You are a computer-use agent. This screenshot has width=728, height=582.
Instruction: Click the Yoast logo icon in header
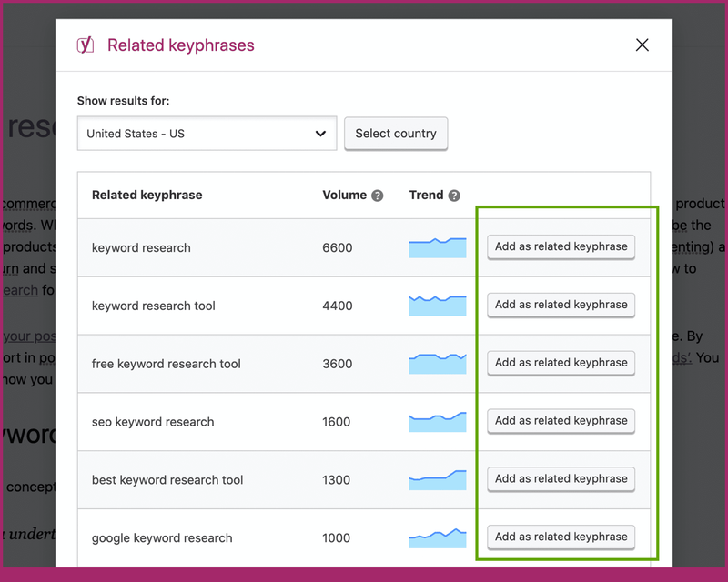[x=86, y=45]
